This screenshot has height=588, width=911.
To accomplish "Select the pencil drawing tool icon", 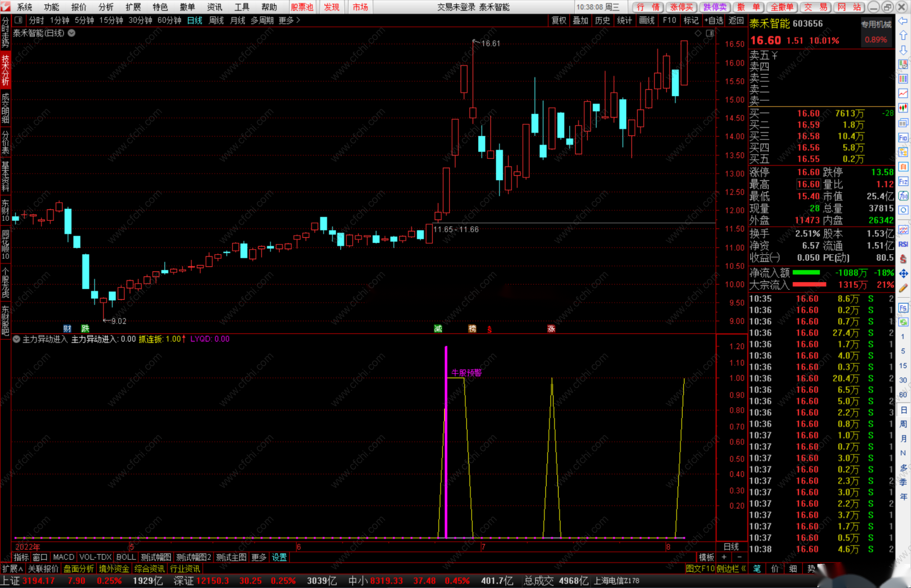I will click(x=903, y=288).
